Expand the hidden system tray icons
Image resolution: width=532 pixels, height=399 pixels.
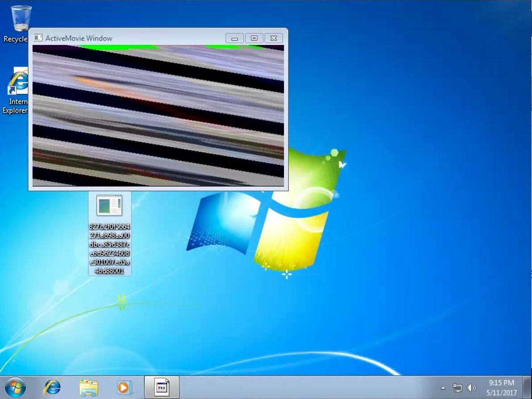[x=443, y=388]
